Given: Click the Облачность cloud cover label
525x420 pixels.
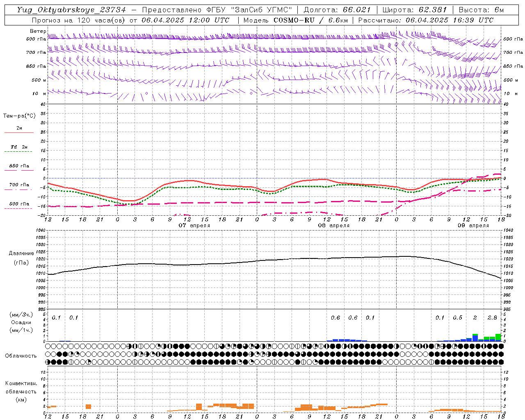Looking at the screenshot, I should 21,356.
